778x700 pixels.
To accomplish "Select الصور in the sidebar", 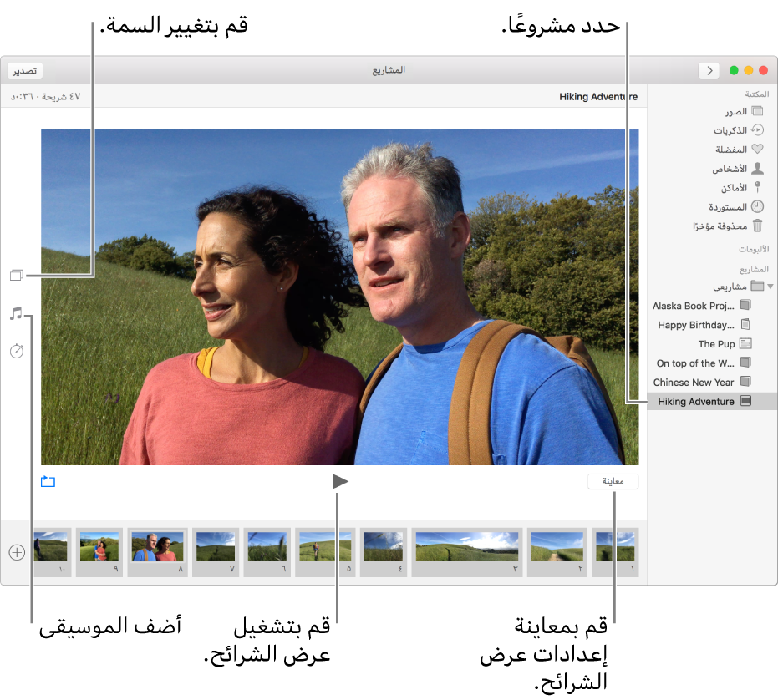I will coord(743,111).
